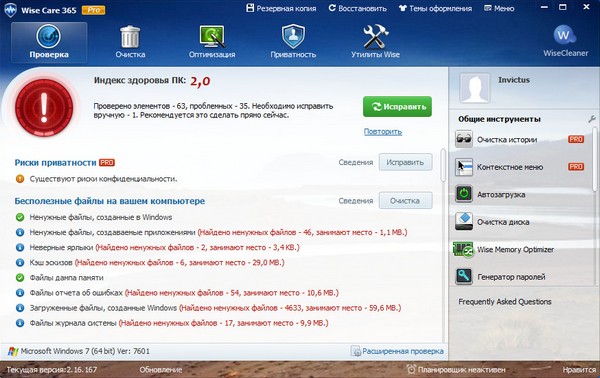Image resolution: width=600 pixels, height=378 pixels.
Task: Click info icon for Файлы отчета об ошибках
Action: tap(20, 293)
